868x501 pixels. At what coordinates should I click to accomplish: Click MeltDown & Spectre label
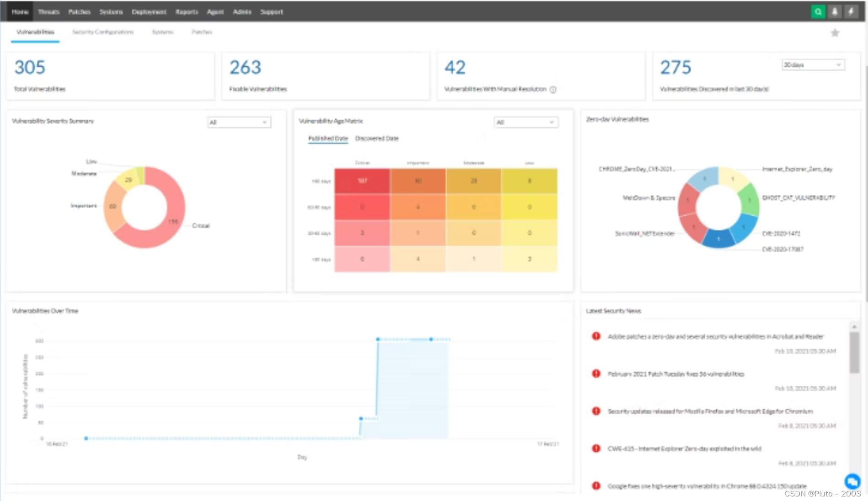649,198
